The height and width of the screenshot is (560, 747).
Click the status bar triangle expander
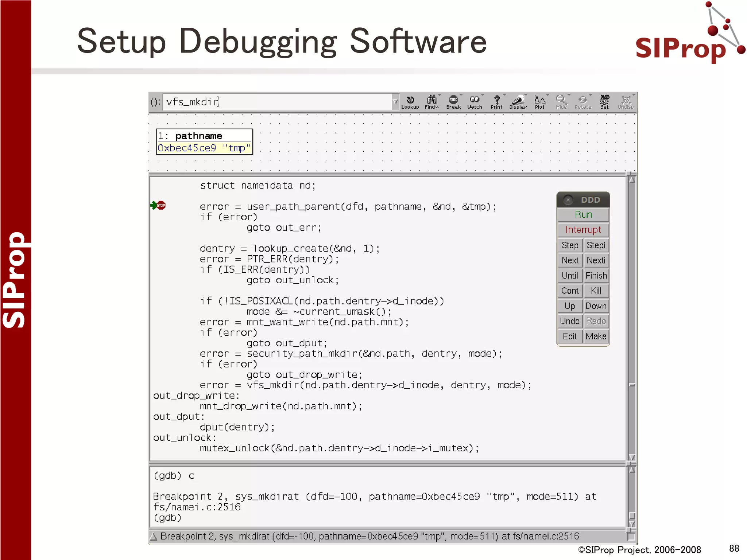click(x=154, y=536)
